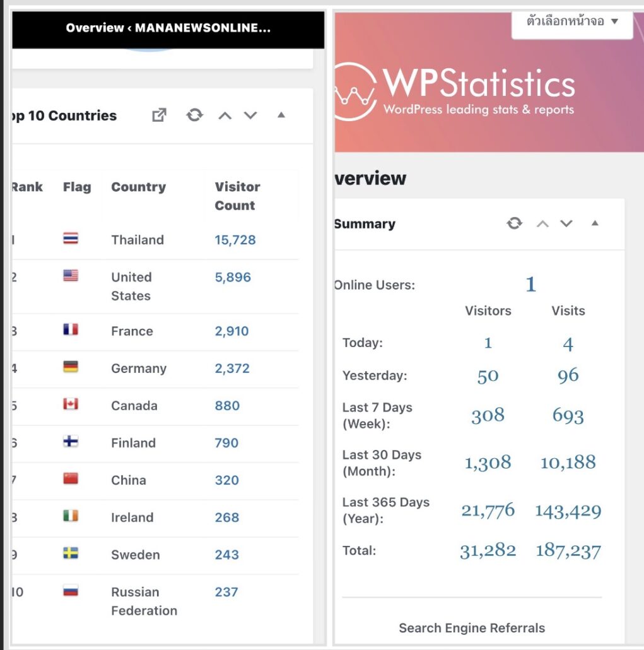Move Summary widget down
Viewport: 644px width, 650px height.
[566, 223]
